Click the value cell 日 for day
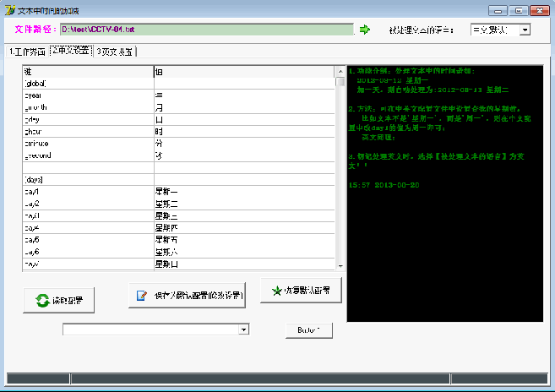 244,120
